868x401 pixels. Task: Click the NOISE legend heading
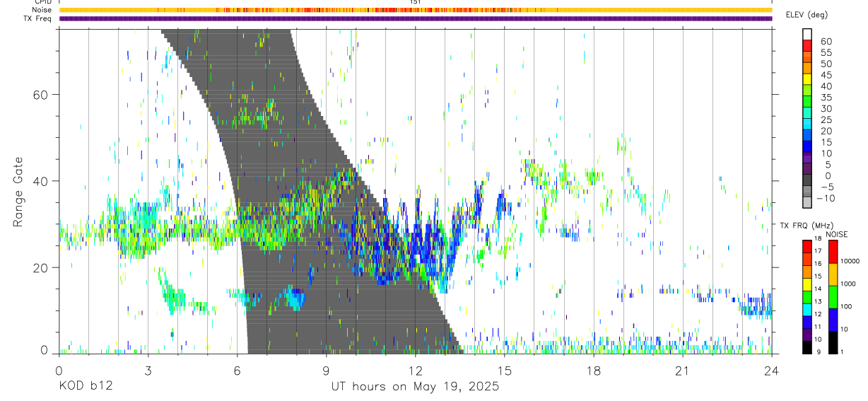pyautogui.click(x=836, y=234)
